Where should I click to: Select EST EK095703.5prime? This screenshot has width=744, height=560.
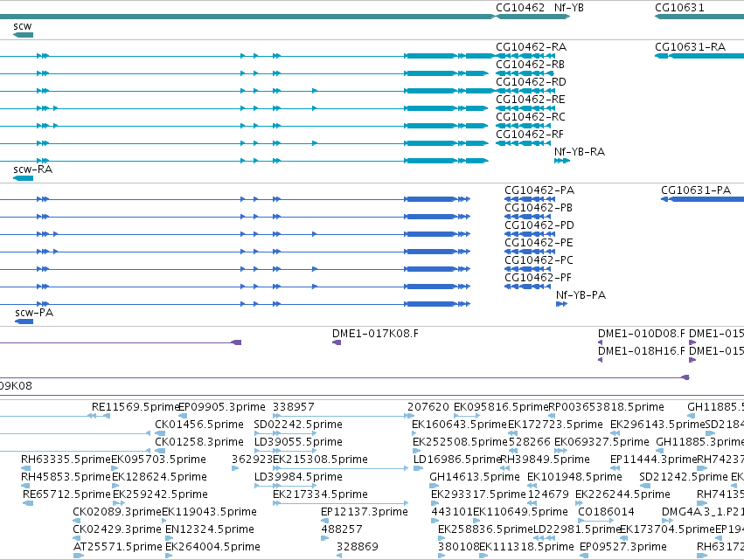click(x=158, y=460)
